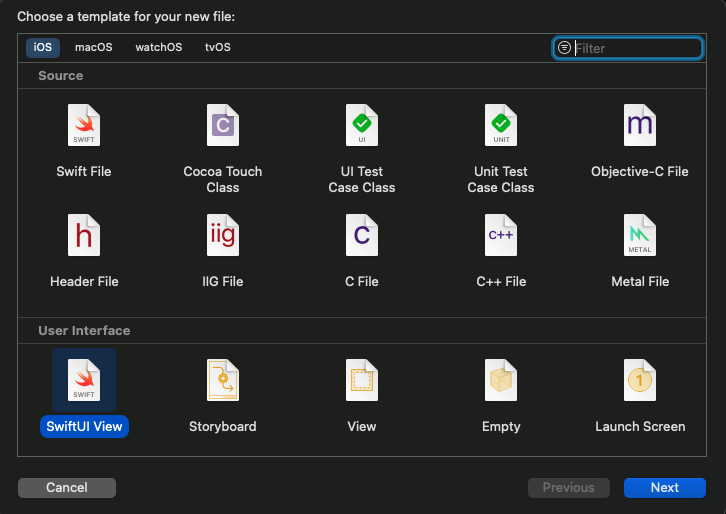Click the "Swift File" label
Screen dimensions: 726x514
84,171
